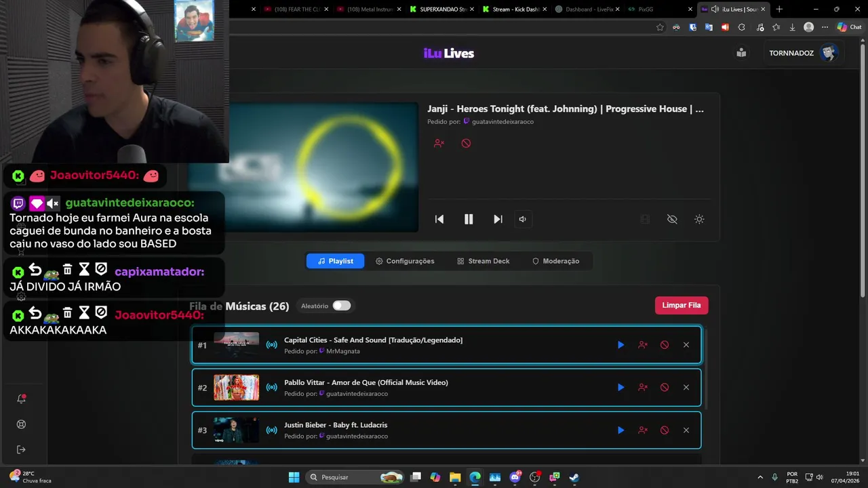Toggle the Aleatório shuffle switch
868x488 pixels.
click(342, 306)
